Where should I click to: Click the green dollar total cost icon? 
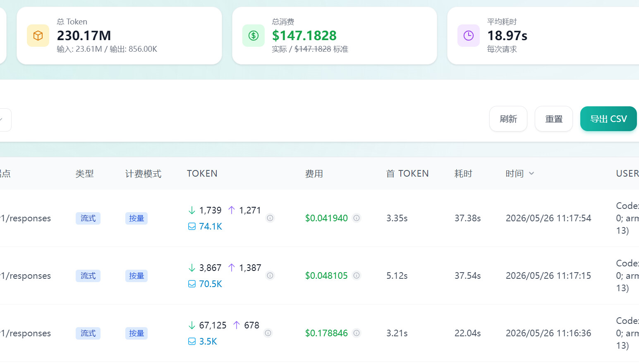(254, 36)
